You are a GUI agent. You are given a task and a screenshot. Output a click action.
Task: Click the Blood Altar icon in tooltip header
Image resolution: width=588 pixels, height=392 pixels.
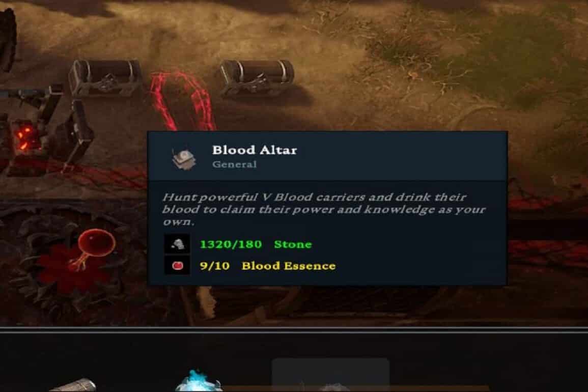coord(184,158)
